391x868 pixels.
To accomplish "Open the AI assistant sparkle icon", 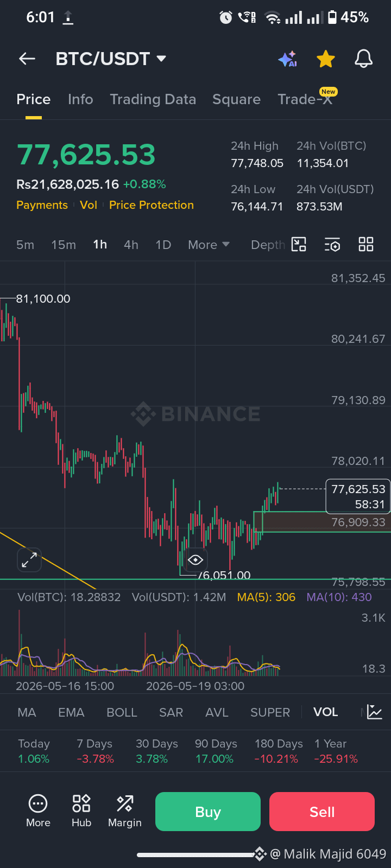I will 287,59.
